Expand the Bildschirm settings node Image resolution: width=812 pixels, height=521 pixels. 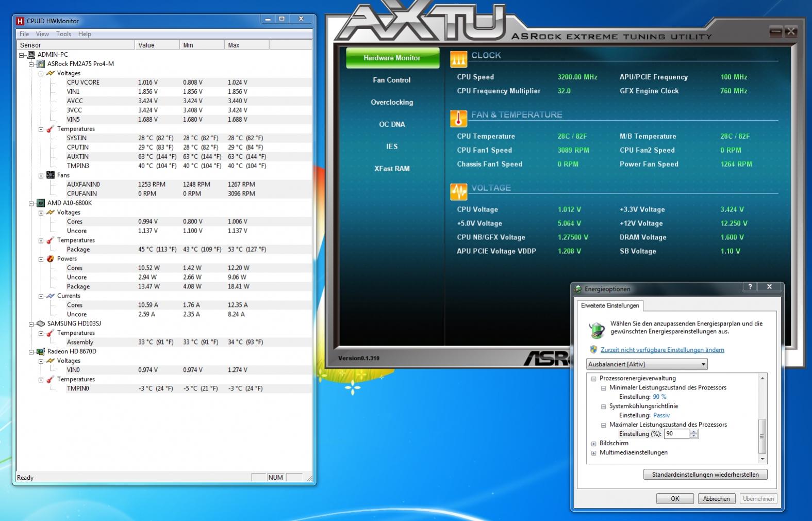click(x=594, y=444)
